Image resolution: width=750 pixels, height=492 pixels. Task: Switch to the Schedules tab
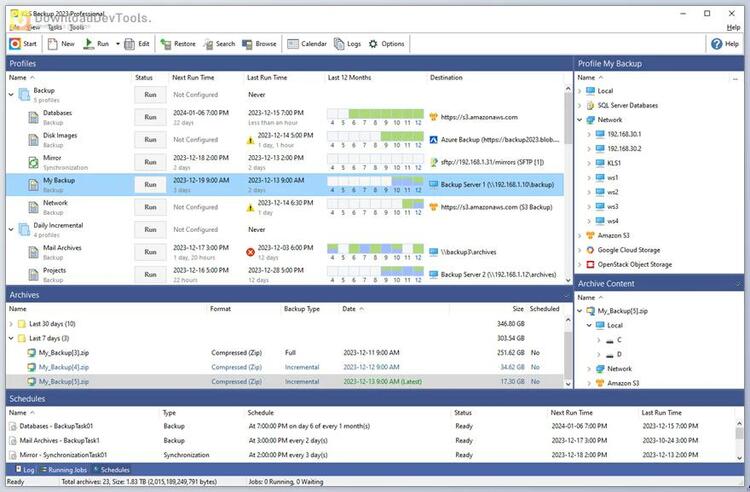pos(111,470)
